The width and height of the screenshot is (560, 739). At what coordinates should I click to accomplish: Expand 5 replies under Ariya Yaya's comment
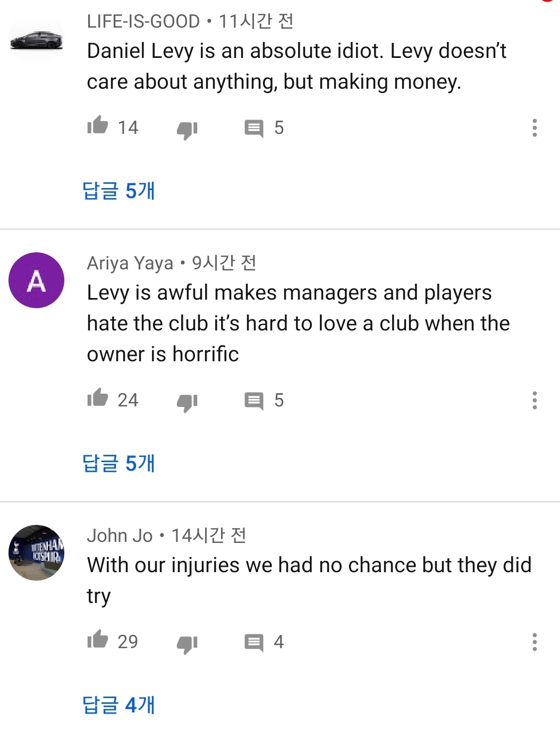click(x=118, y=463)
